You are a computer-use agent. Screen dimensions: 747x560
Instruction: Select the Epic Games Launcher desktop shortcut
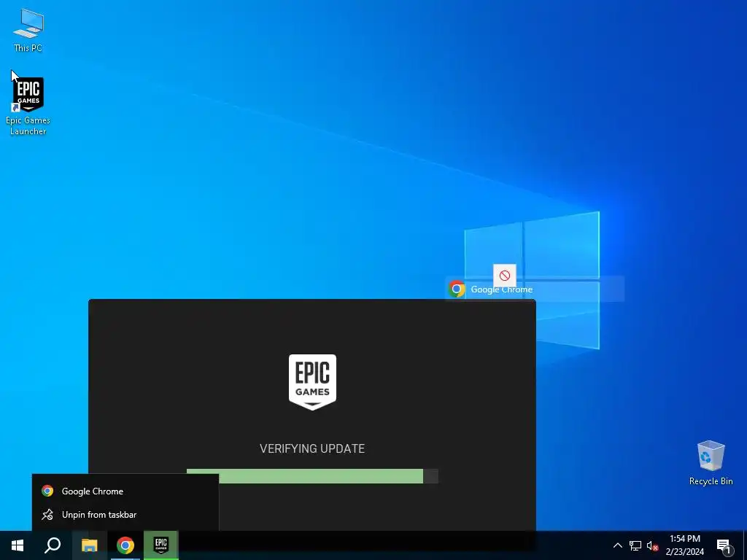(x=28, y=106)
